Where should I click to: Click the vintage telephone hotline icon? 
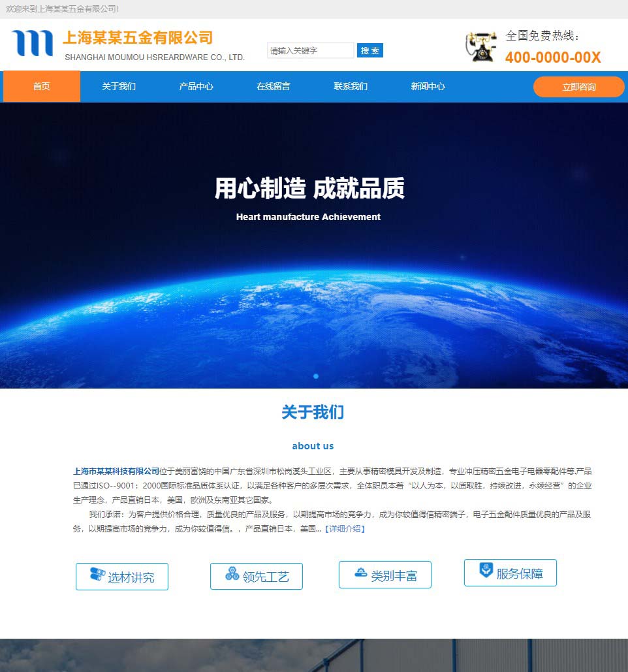[x=481, y=46]
